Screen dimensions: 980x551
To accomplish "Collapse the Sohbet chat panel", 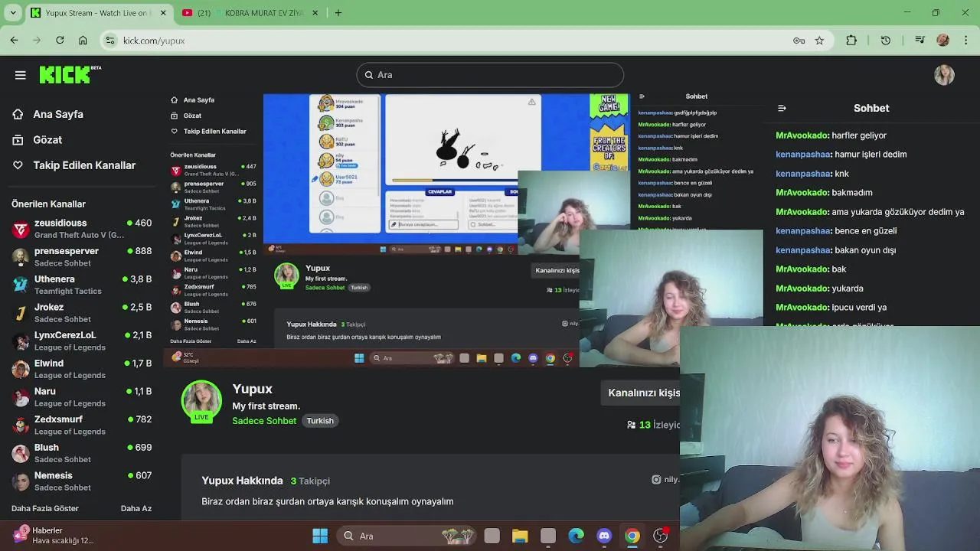I will 782,108.
